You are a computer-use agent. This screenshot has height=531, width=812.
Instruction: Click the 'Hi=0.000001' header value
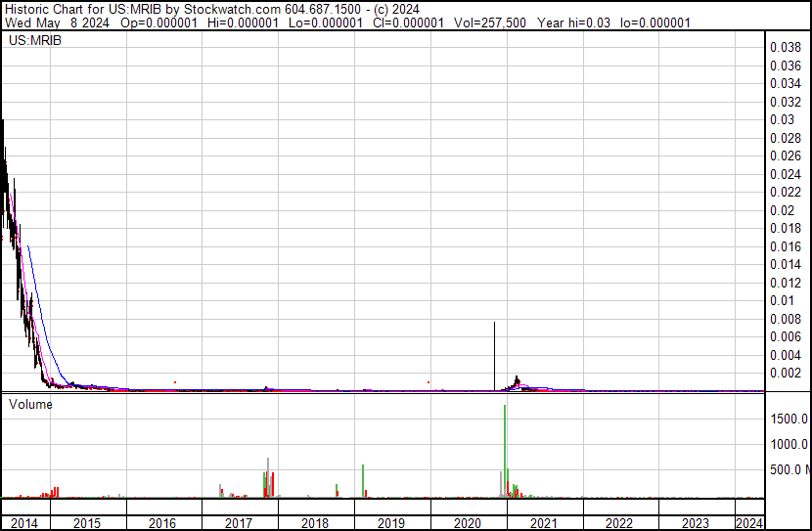click(x=243, y=22)
